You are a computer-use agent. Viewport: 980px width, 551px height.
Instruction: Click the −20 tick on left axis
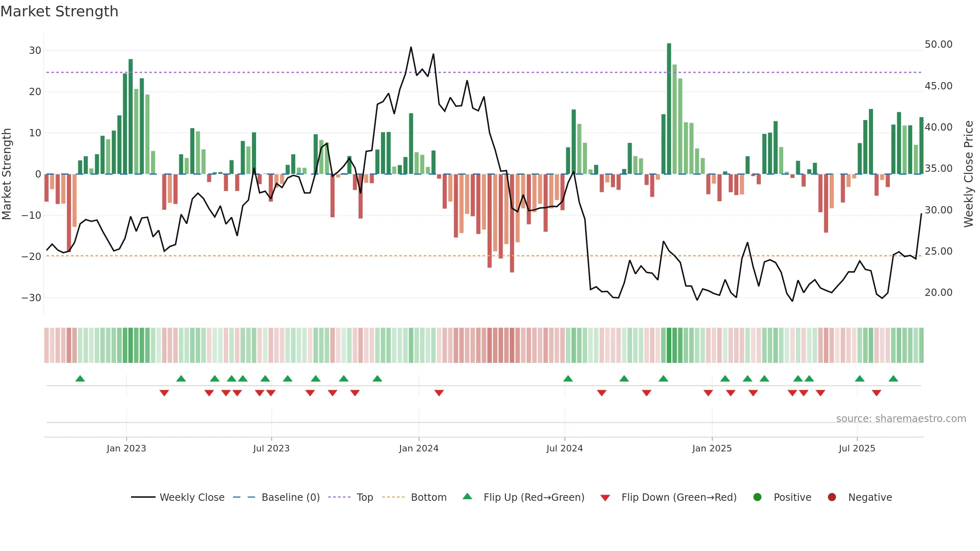31,257
